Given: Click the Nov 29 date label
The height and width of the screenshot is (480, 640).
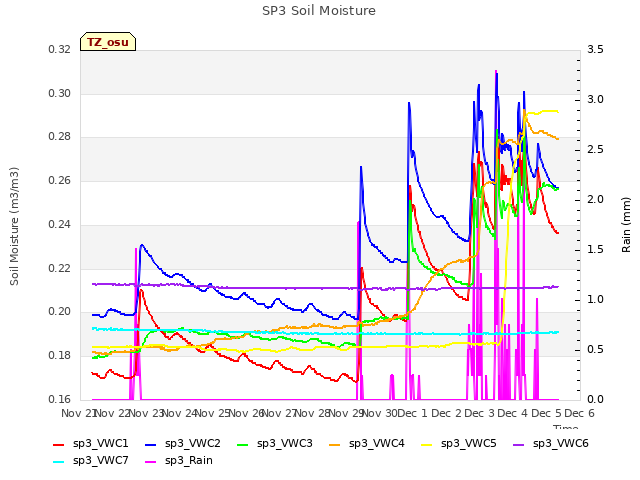Looking at the screenshot, I should (347, 413).
